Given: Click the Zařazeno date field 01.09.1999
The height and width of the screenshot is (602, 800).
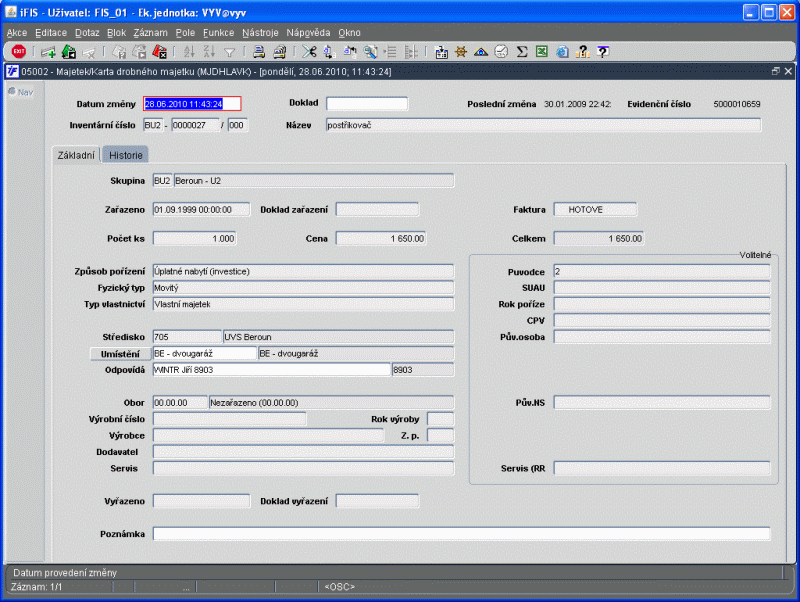Looking at the screenshot, I should point(202,210).
